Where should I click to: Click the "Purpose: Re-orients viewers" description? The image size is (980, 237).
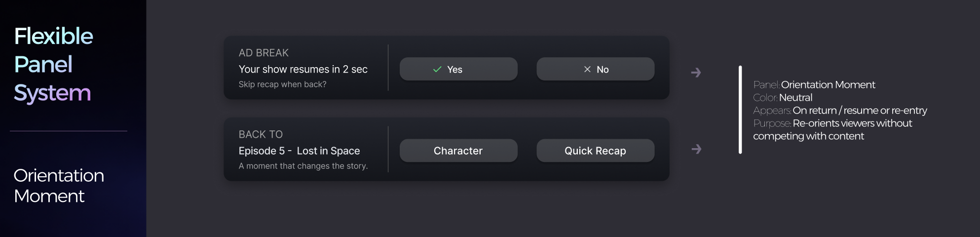pyautogui.click(x=832, y=130)
